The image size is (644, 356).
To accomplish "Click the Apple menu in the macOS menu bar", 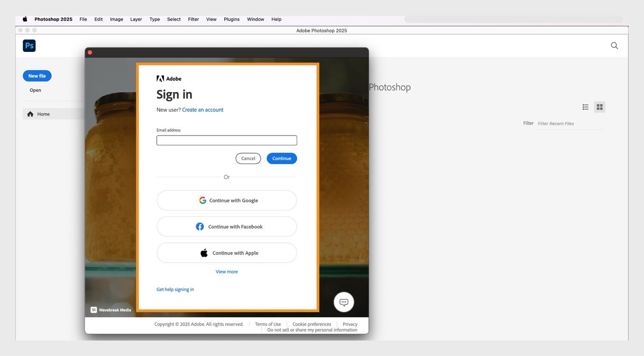I will tap(25, 19).
